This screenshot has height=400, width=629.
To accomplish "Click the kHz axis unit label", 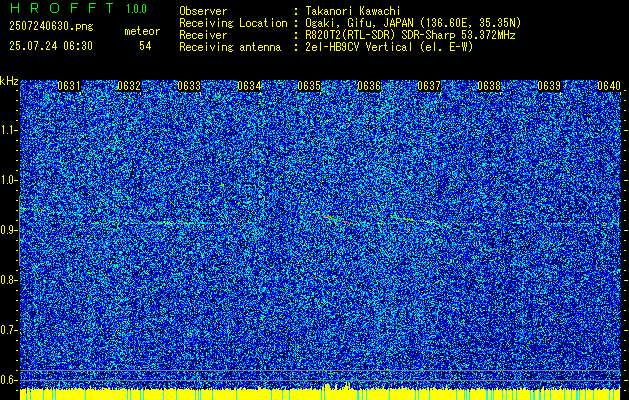I will 9,81.
